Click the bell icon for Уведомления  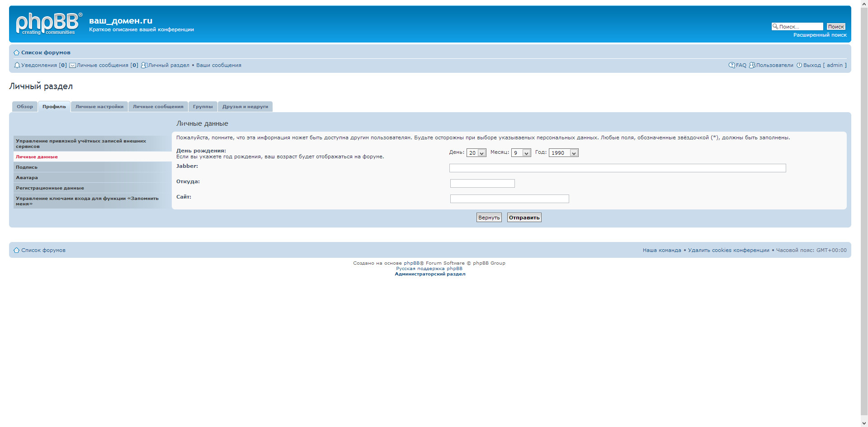pos(17,66)
